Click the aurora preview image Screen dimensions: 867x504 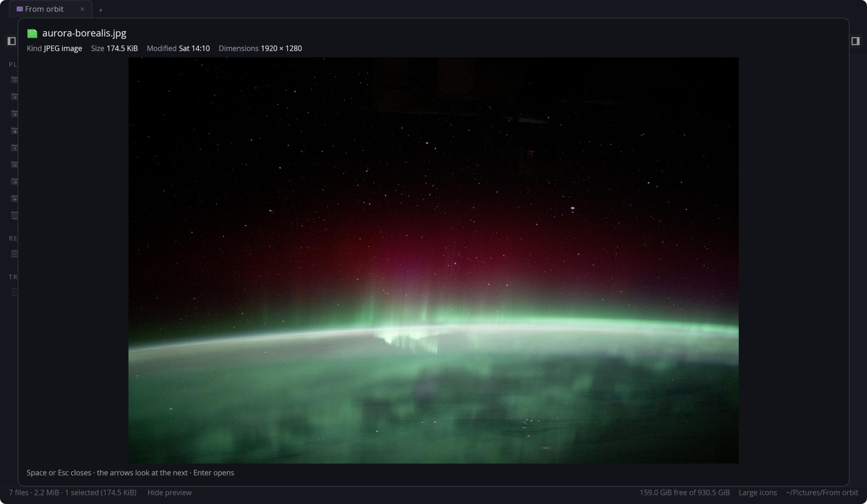pos(433,260)
